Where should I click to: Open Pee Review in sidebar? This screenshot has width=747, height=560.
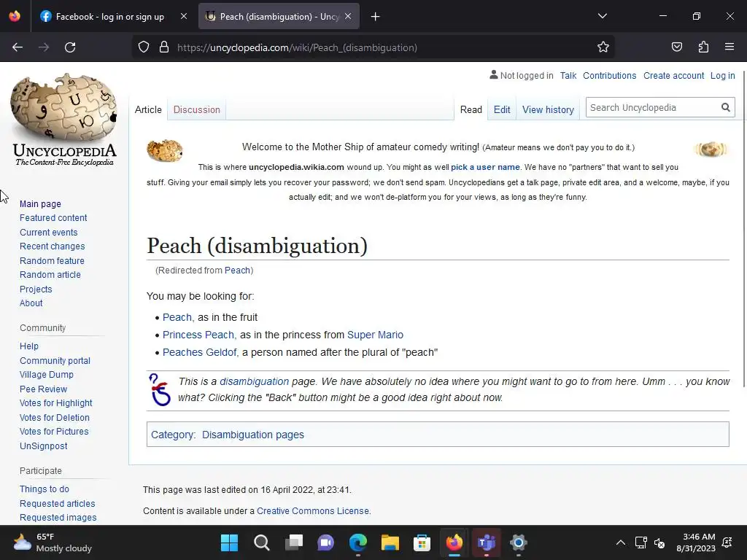43,389
